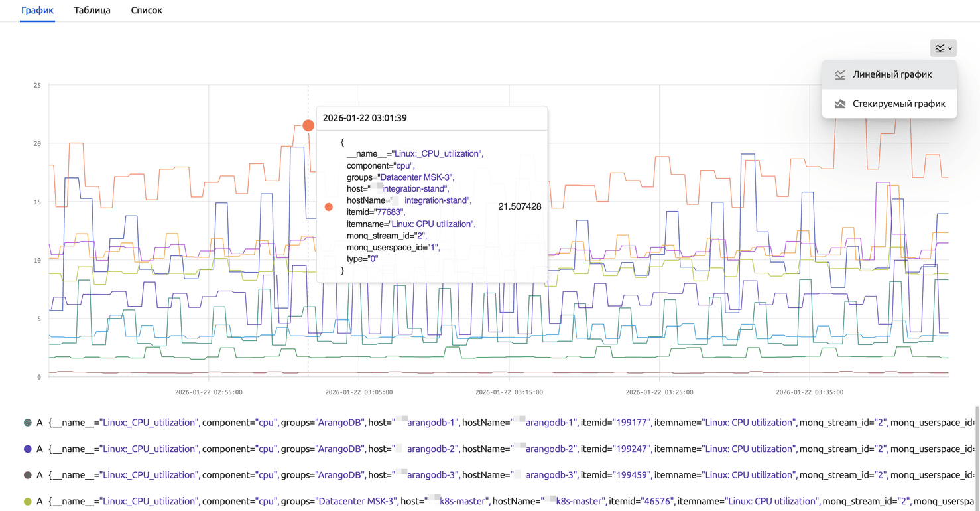Click the 21.507428 value in tooltip
This screenshot has width=980, height=511.
tap(519, 207)
